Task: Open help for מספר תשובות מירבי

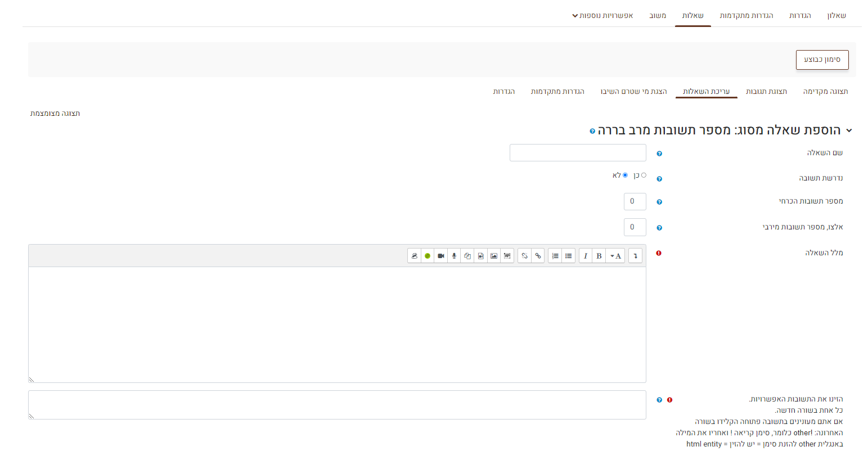Action: click(x=659, y=228)
